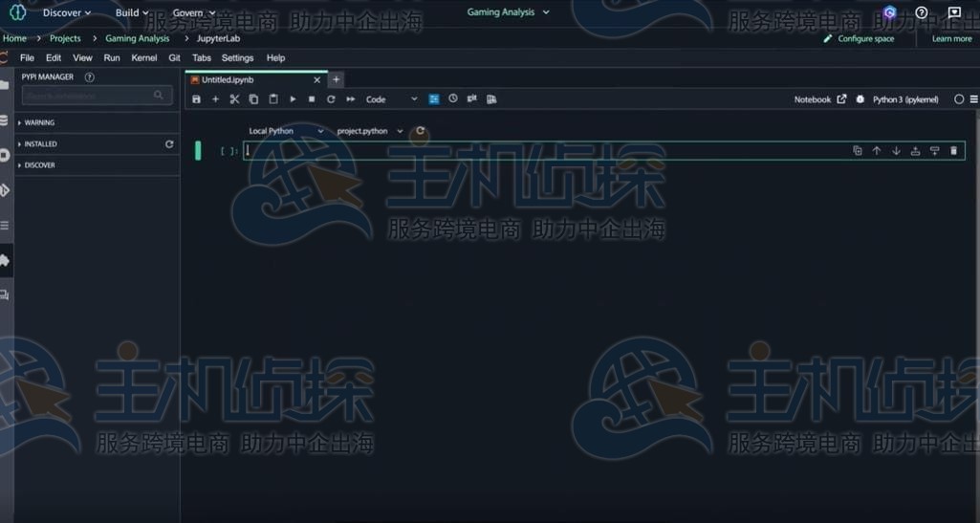Open the Discover top navigation dropdown
The width and height of the screenshot is (980, 523).
click(x=67, y=12)
